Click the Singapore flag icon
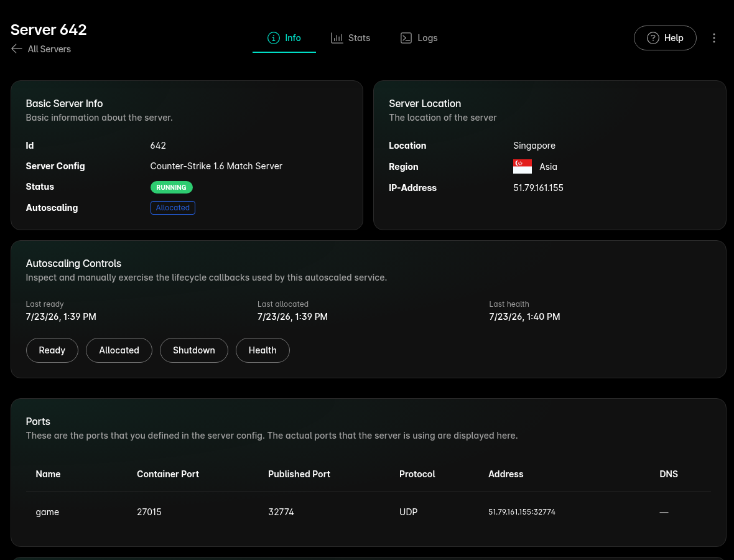734x560 pixels. (523, 167)
